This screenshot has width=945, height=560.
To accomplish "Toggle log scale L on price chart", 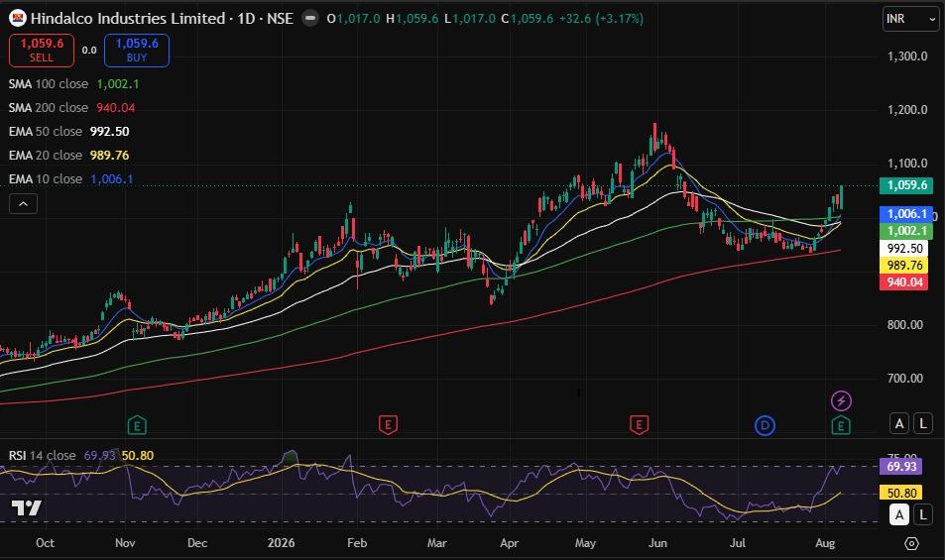I will click(923, 424).
